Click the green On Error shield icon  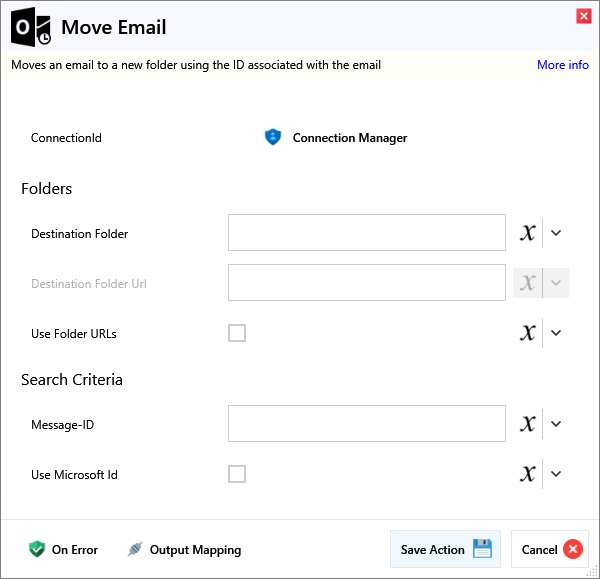pyautogui.click(x=37, y=549)
